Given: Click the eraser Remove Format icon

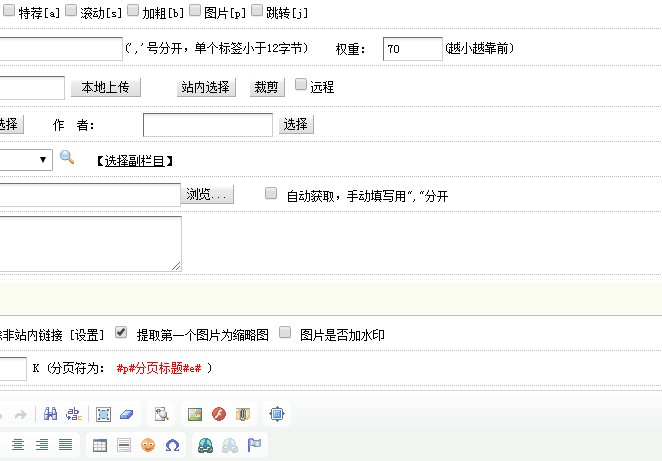Looking at the screenshot, I should pos(126,414).
